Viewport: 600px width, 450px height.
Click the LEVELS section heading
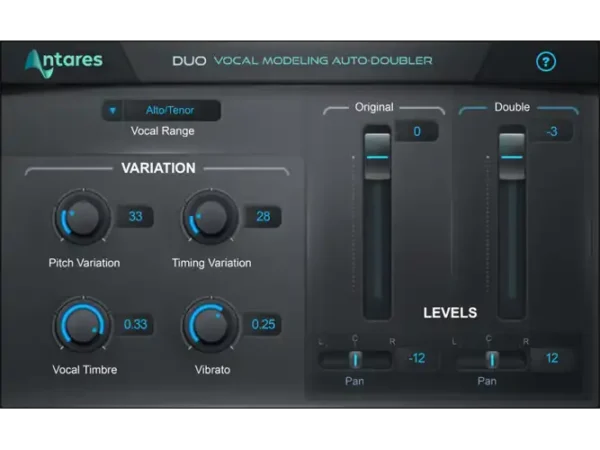point(450,313)
